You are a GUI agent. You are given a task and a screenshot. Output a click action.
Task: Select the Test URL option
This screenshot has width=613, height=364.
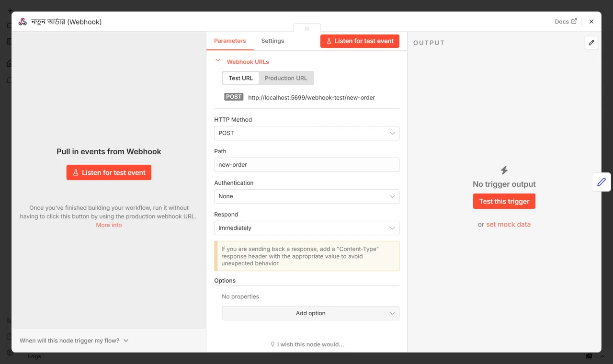[241, 78]
